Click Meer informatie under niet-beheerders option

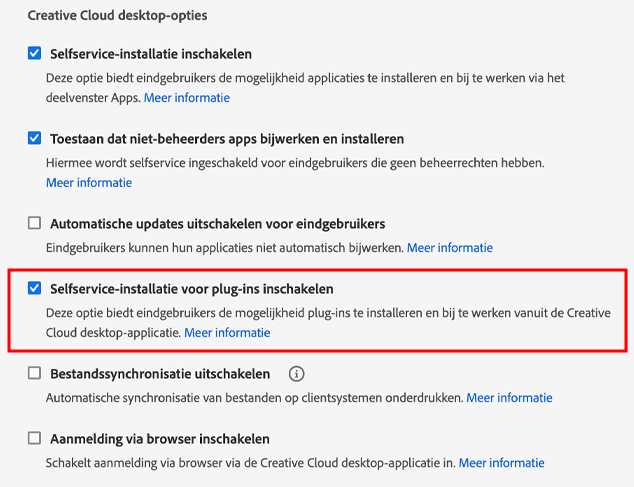coord(89,183)
